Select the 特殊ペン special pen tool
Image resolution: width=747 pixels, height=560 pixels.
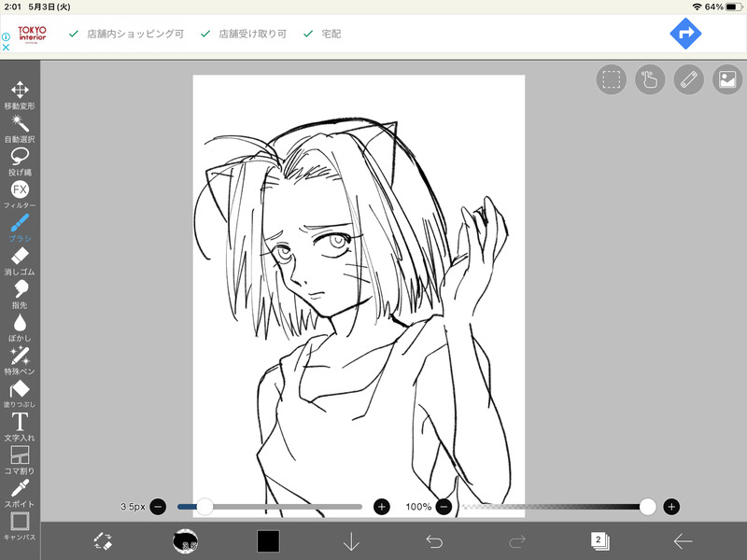click(20, 361)
